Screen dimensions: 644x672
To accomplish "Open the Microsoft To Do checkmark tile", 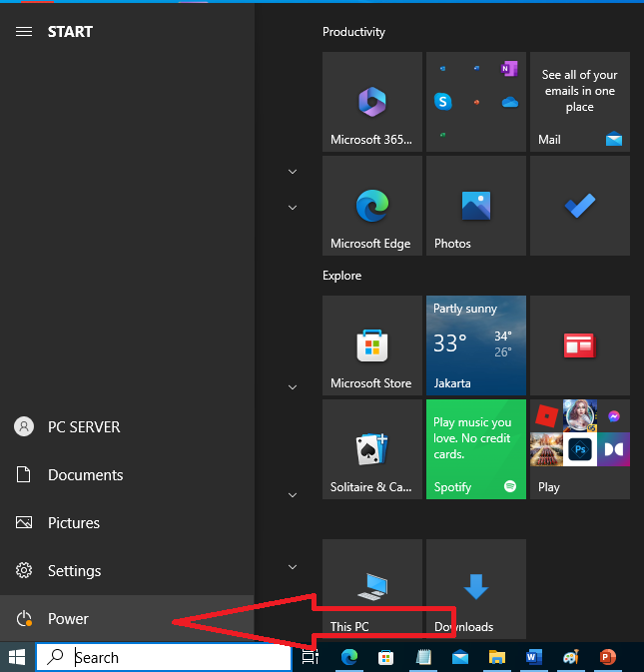I will (x=580, y=206).
